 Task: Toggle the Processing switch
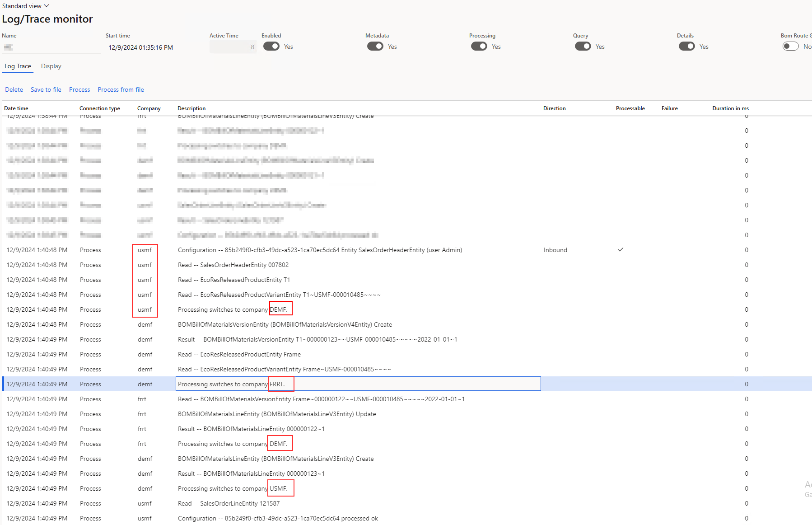pyautogui.click(x=479, y=47)
